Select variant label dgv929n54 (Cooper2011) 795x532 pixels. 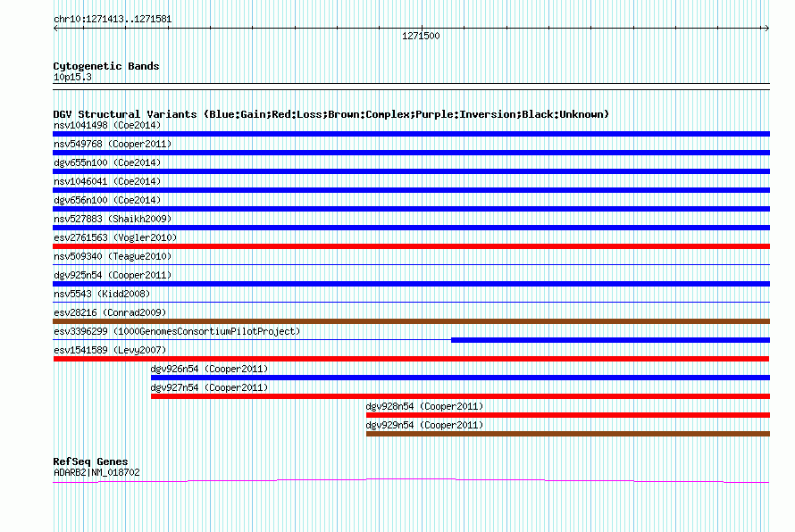(x=424, y=425)
